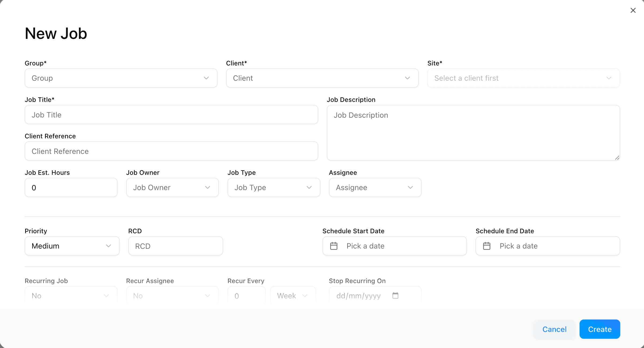Click calendar icon in Schedule End Date
The width and height of the screenshot is (644, 348).
click(487, 246)
